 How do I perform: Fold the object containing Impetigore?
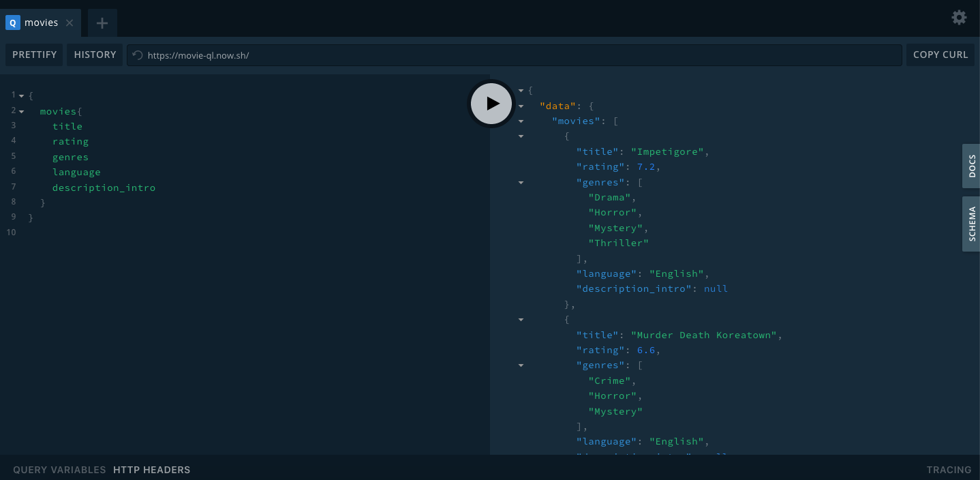point(521,136)
